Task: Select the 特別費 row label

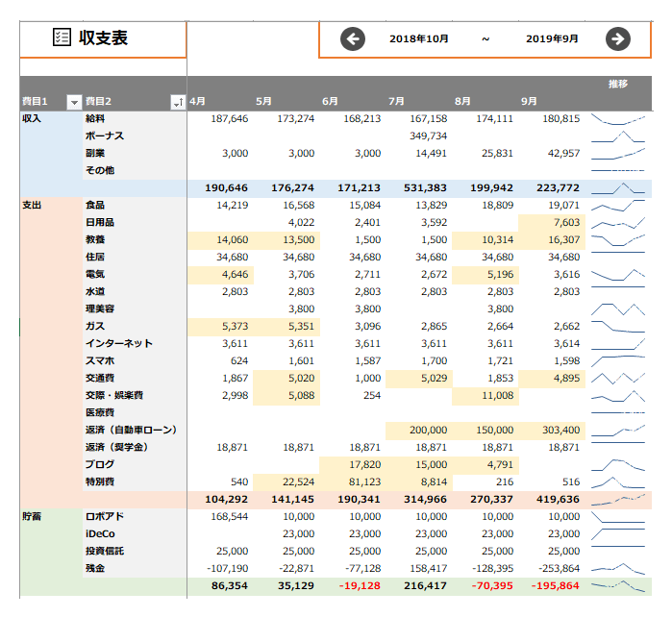Action: pyautogui.click(x=100, y=481)
